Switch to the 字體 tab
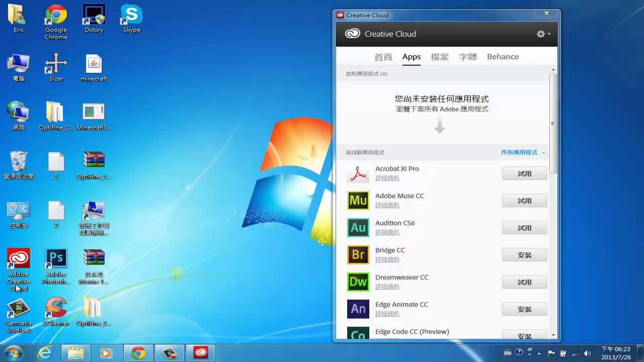This screenshot has width=644, height=362. click(x=468, y=57)
